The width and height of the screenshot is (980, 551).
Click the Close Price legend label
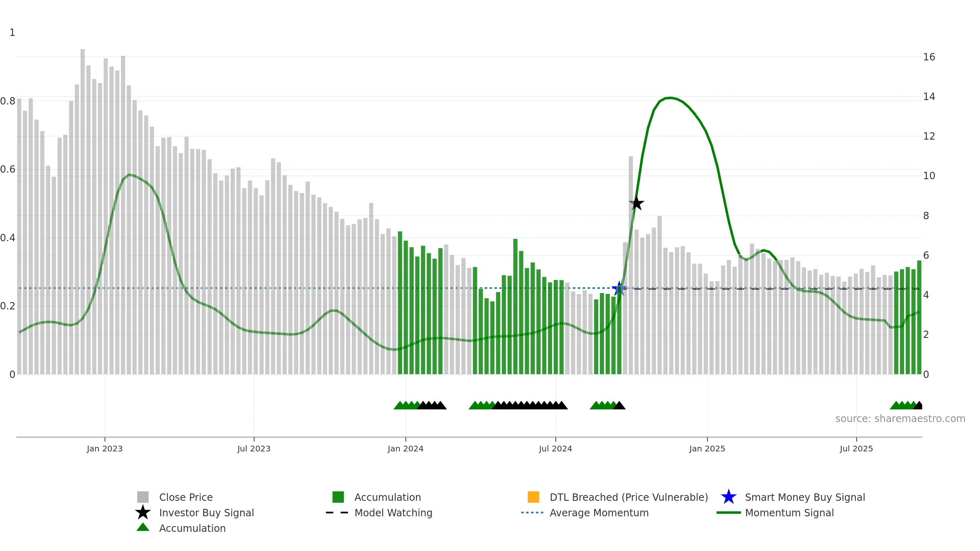(186, 497)
